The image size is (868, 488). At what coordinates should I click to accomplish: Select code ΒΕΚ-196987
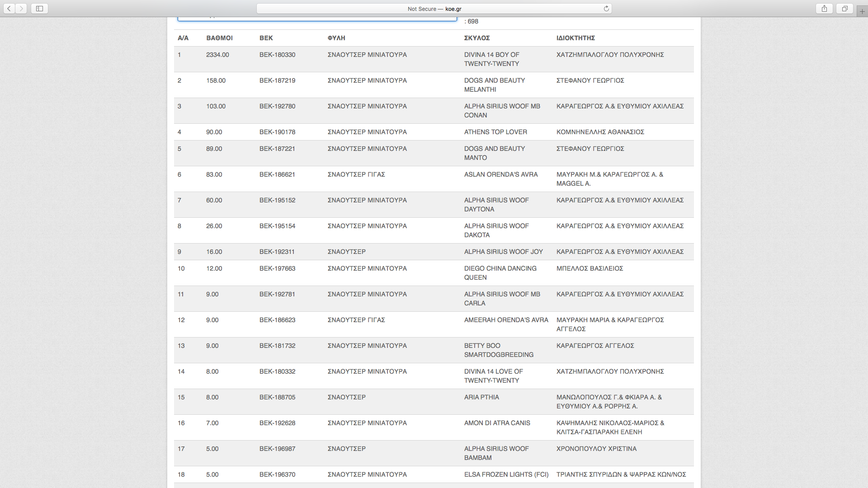[277, 449]
